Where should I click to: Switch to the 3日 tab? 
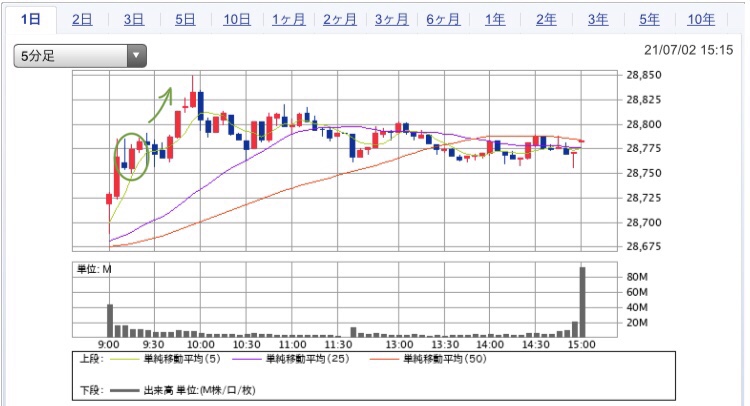pos(133,19)
